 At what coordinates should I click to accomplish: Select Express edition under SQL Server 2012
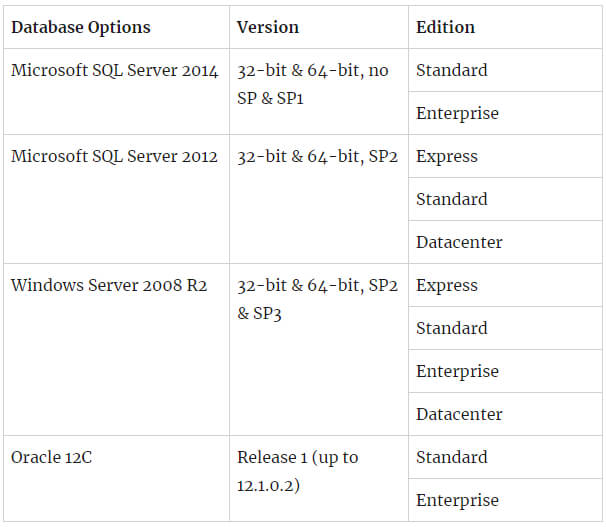[x=505, y=156]
